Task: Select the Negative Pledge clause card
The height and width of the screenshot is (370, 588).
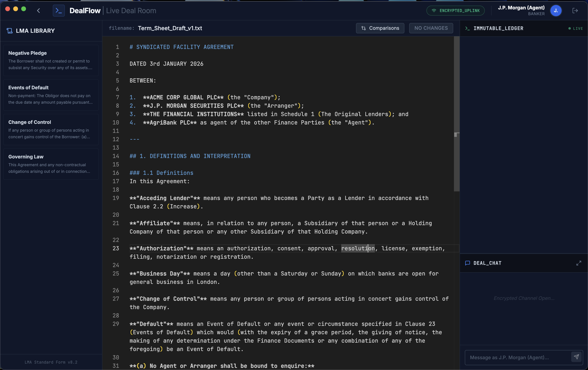Action: tap(51, 60)
